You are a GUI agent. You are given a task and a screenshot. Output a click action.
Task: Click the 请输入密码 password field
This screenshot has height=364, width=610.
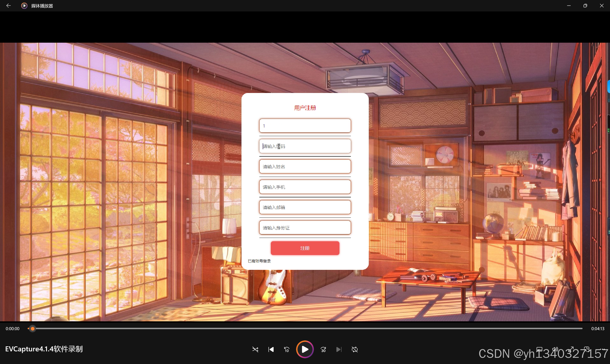coord(305,146)
